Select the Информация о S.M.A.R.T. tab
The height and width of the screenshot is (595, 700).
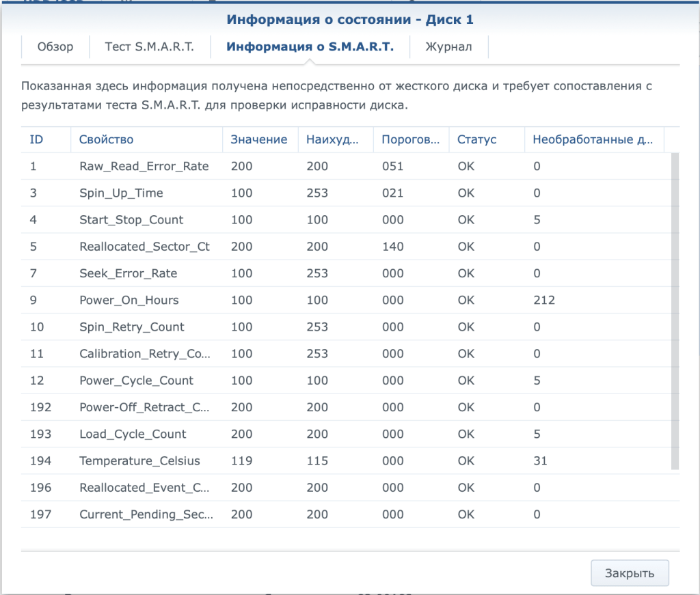pyautogui.click(x=310, y=47)
